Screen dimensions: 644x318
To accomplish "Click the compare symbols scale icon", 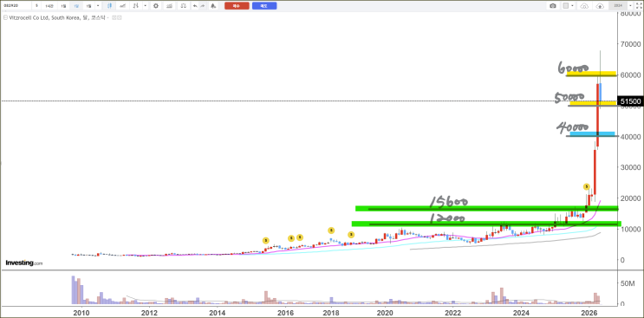I will [183, 6].
